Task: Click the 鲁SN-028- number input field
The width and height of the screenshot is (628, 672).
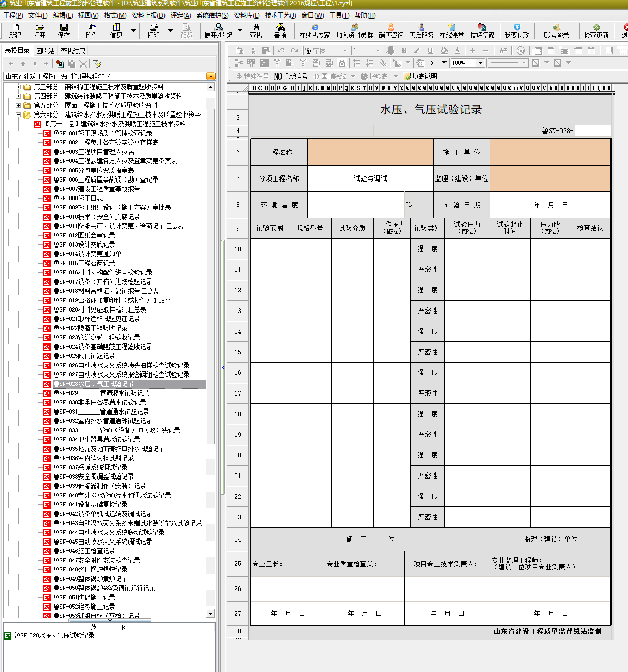Action: (x=593, y=130)
